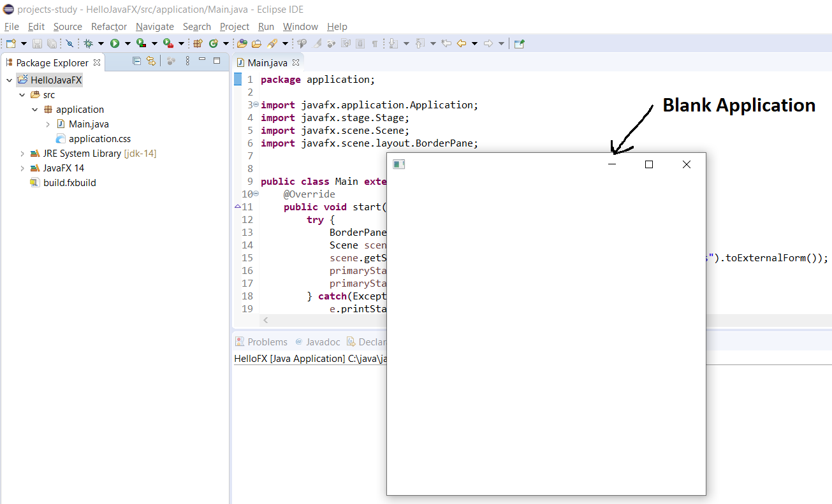Open the Run menu
This screenshot has height=504, width=832.
click(266, 26)
